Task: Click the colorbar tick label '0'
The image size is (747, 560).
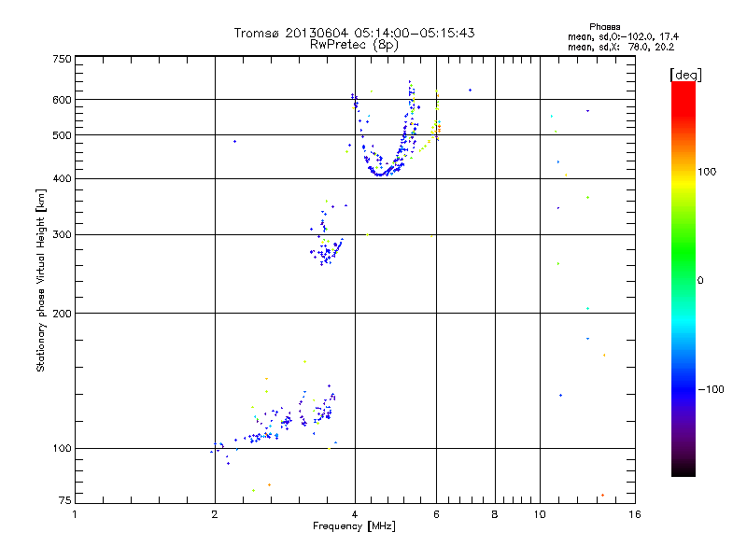Action: pyautogui.click(x=700, y=281)
